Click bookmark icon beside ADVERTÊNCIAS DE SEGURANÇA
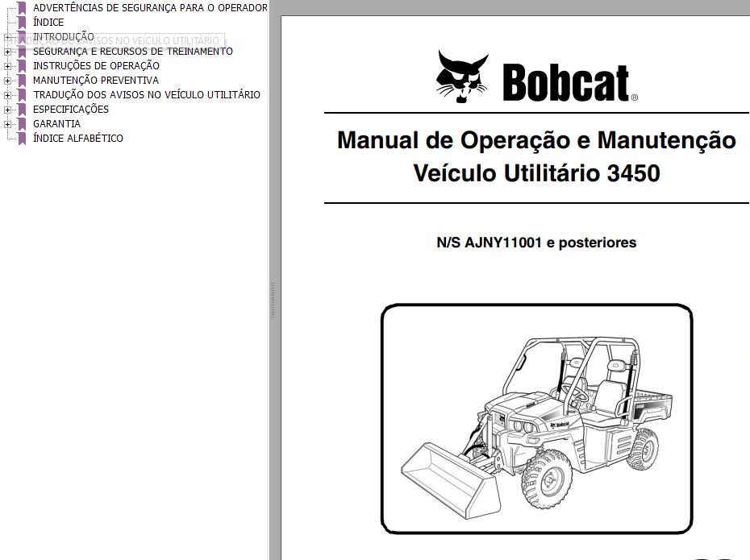Viewport: 750px width, 560px height. (x=22, y=8)
